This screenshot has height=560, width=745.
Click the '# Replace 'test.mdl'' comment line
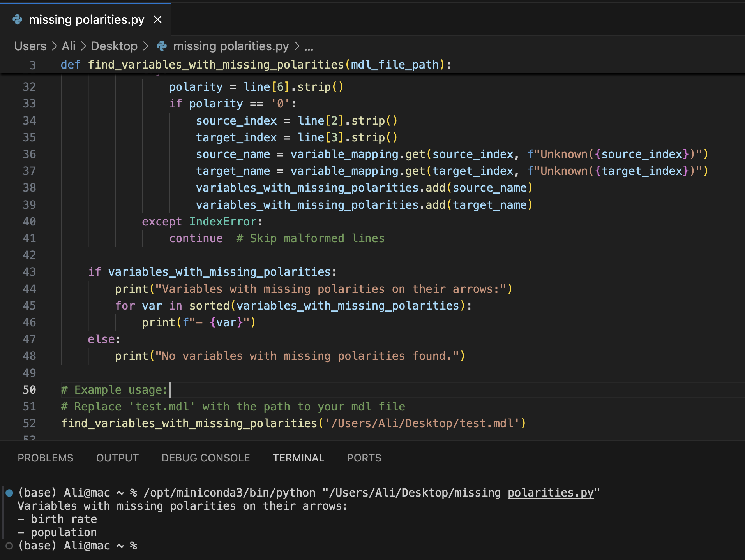pyautogui.click(x=233, y=407)
